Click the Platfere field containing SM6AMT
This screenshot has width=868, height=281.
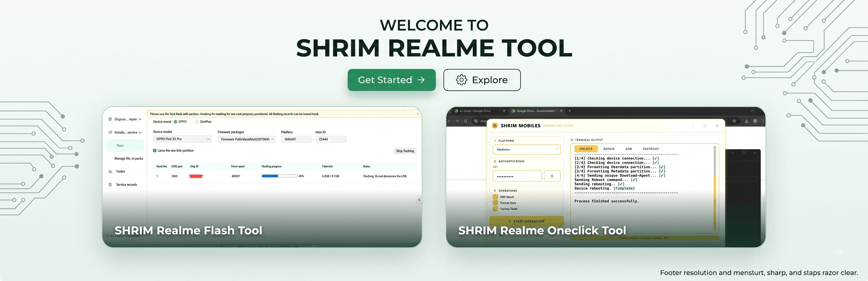click(x=296, y=139)
